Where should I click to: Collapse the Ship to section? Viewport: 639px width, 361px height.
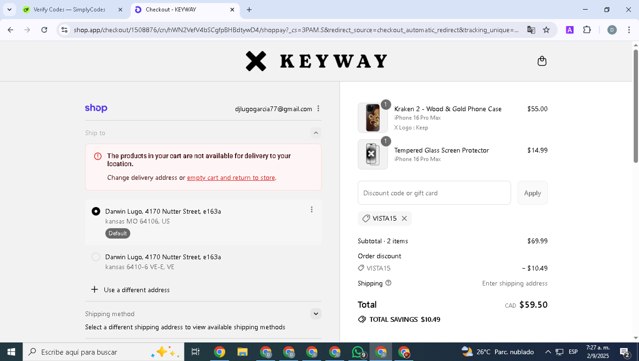pyautogui.click(x=316, y=133)
